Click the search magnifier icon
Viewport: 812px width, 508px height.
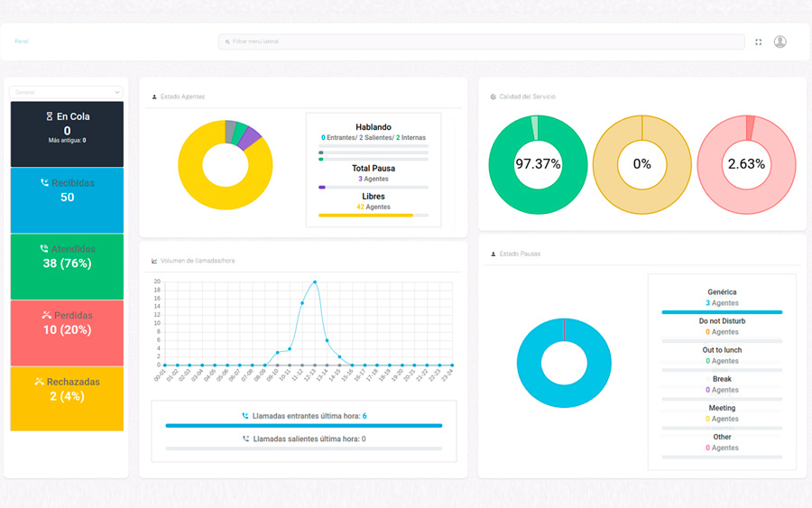click(x=227, y=42)
